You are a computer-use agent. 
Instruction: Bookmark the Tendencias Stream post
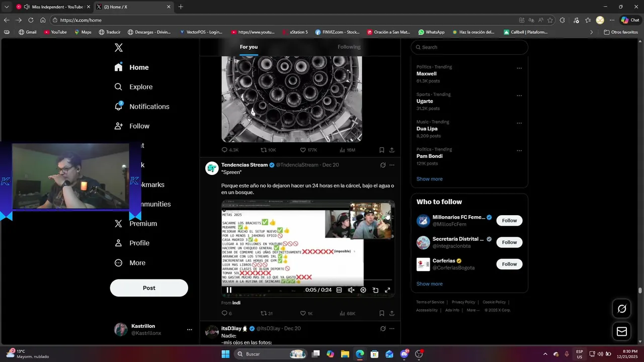click(382, 313)
